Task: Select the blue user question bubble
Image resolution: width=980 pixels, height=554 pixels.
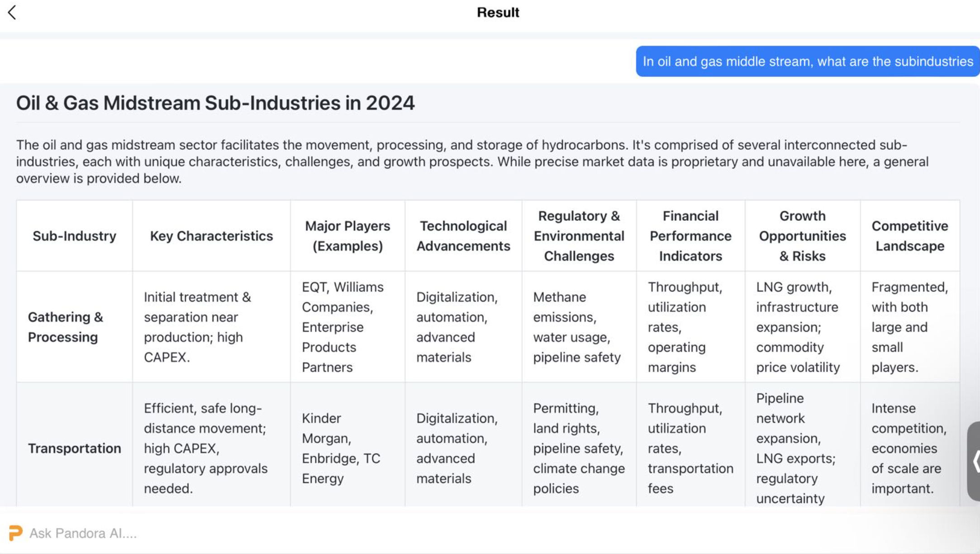Action: click(x=807, y=61)
